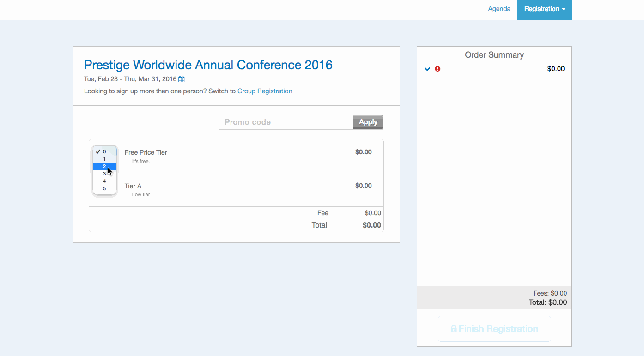Click the $0.00 amount in the Order Summary header

point(556,69)
